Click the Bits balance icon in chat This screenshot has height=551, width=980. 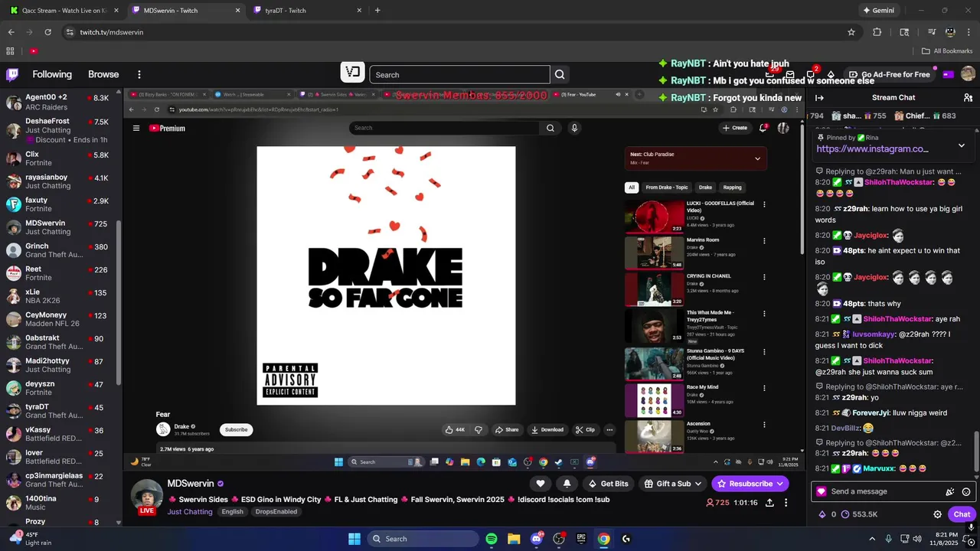[x=822, y=514]
